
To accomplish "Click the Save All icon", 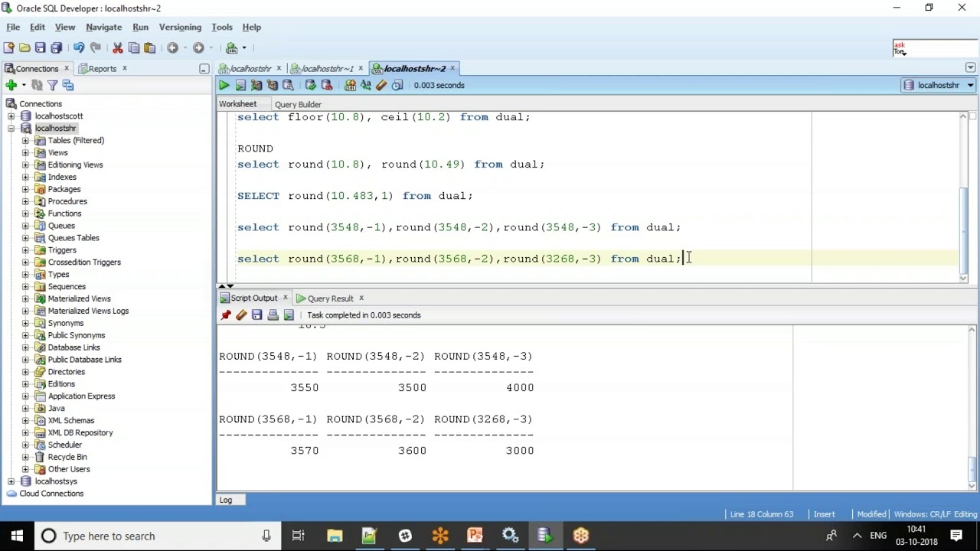I will [56, 47].
